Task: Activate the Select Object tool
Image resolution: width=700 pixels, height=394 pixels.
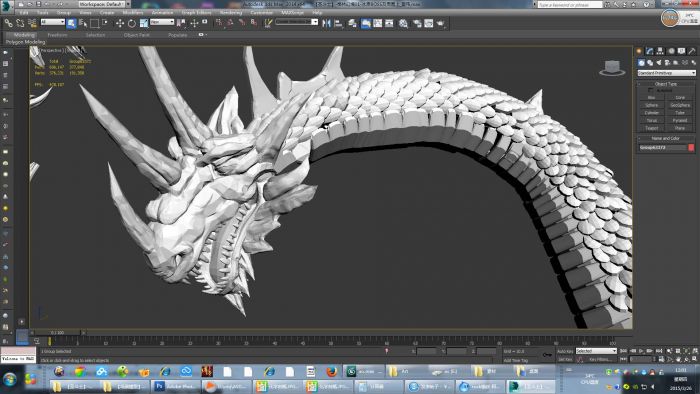Action: (x=71, y=23)
